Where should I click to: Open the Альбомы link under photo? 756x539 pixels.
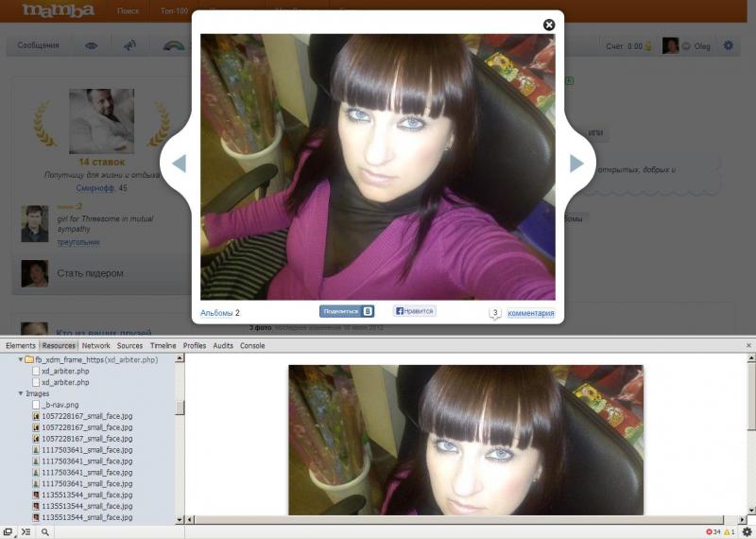click(x=215, y=313)
